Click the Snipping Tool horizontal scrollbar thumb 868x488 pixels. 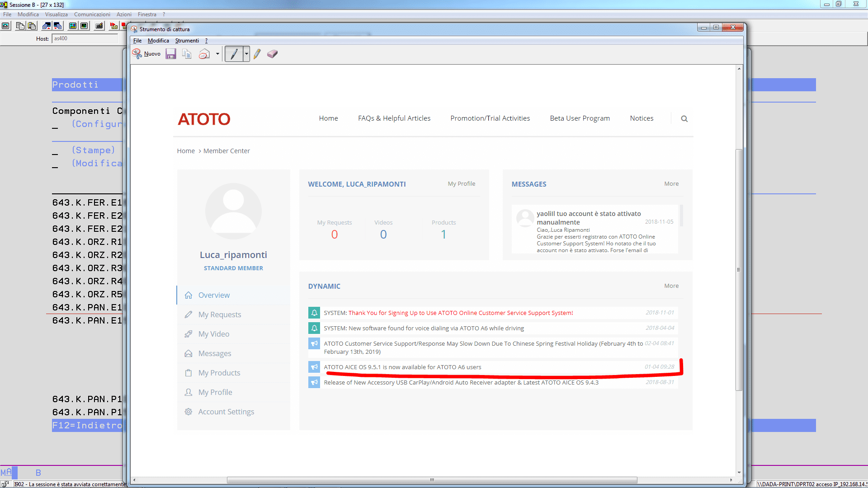pyautogui.click(x=432, y=480)
